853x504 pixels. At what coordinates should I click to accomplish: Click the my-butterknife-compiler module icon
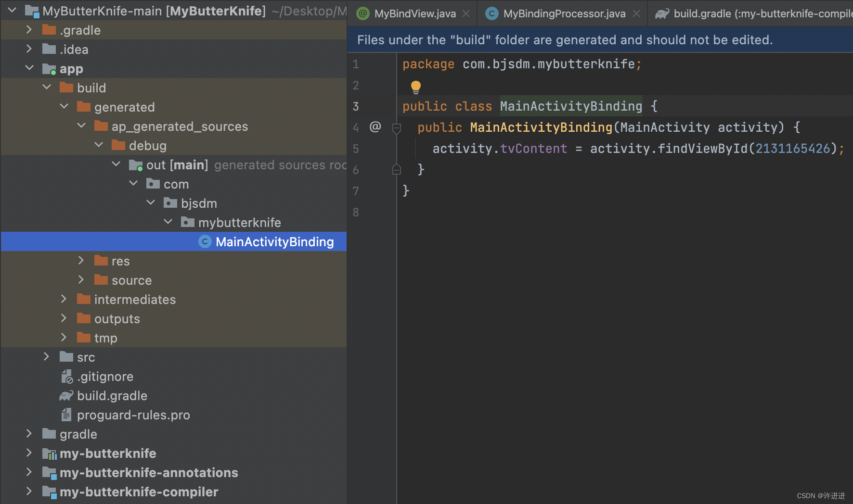pos(49,492)
